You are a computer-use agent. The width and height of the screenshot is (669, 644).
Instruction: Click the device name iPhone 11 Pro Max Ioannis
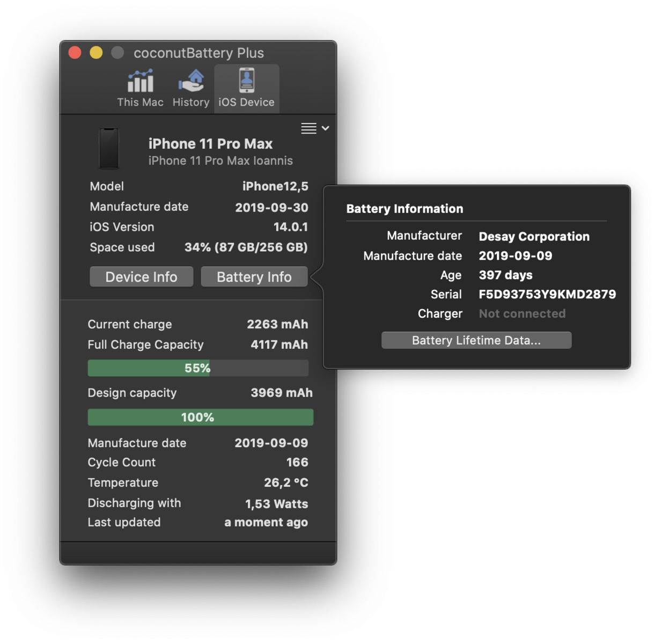point(220,160)
